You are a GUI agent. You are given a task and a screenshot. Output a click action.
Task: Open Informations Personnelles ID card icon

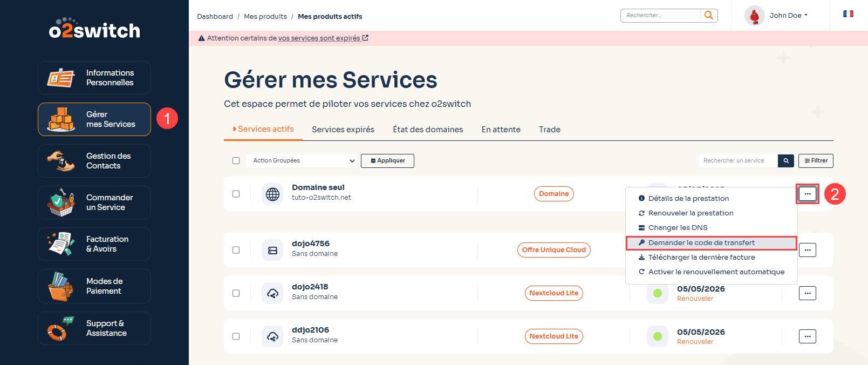pyautogui.click(x=60, y=78)
